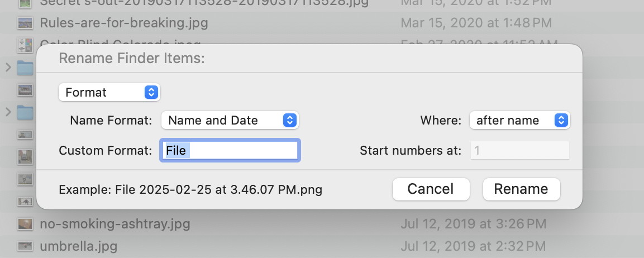Image resolution: width=644 pixels, height=258 pixels.
Task: Click date Jul 12, 2019 at 3:26 PM
Action: [474, 224]
